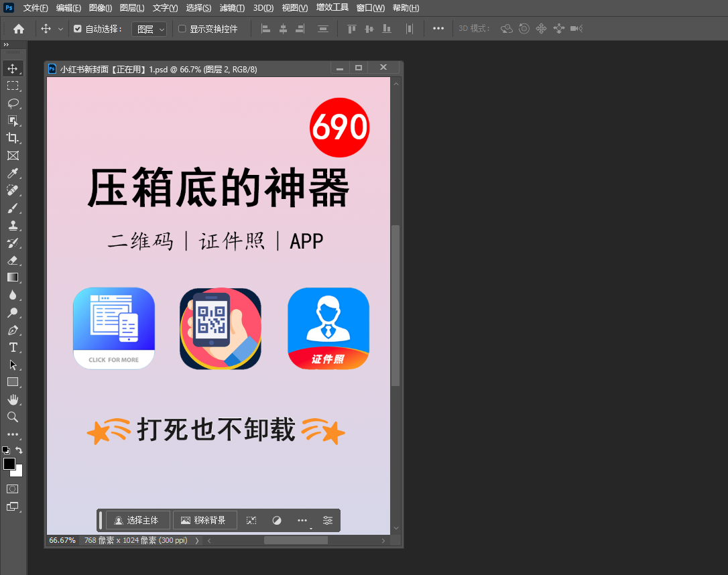Open the 文件(F) menu
The height and width of the screenshot is (575, 728).
pos(36,8)
